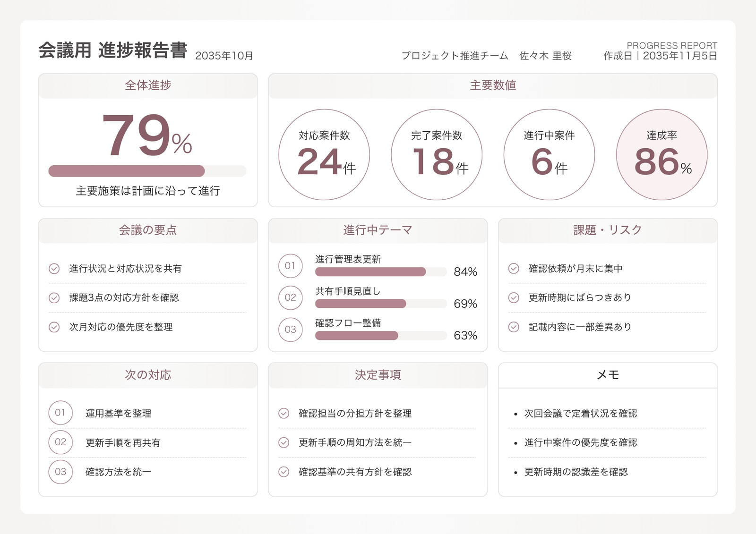The width and height of the screenshot is (756, 534).
Task: Click the check icon beside 記載内容に一部差異あり
Action: click(x=514, y=327)
